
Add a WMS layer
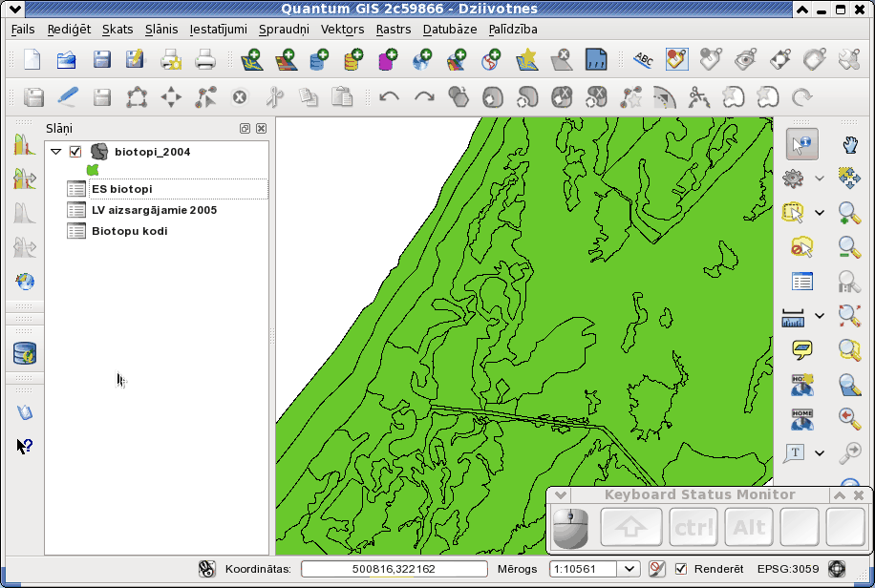click(422, 60)
